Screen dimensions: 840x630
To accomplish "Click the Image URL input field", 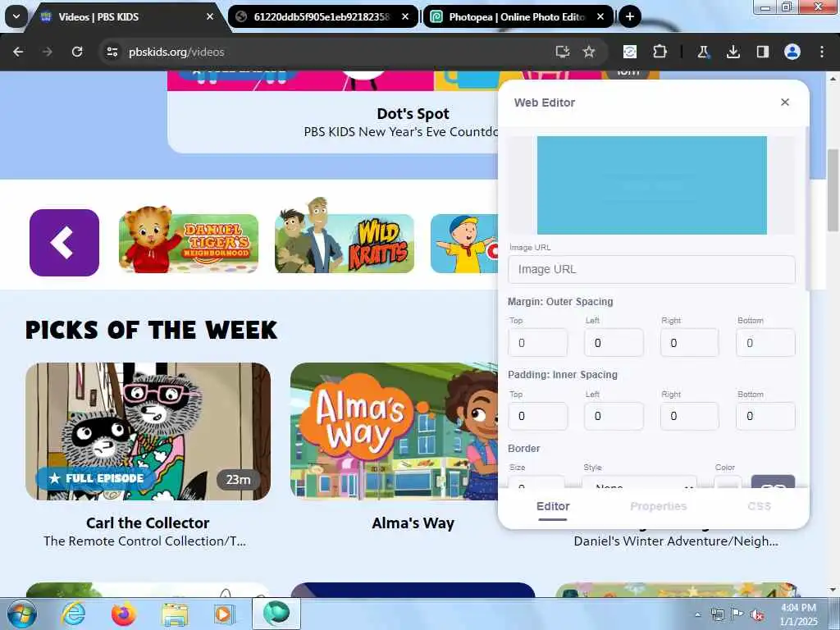I will click(651, 269).
